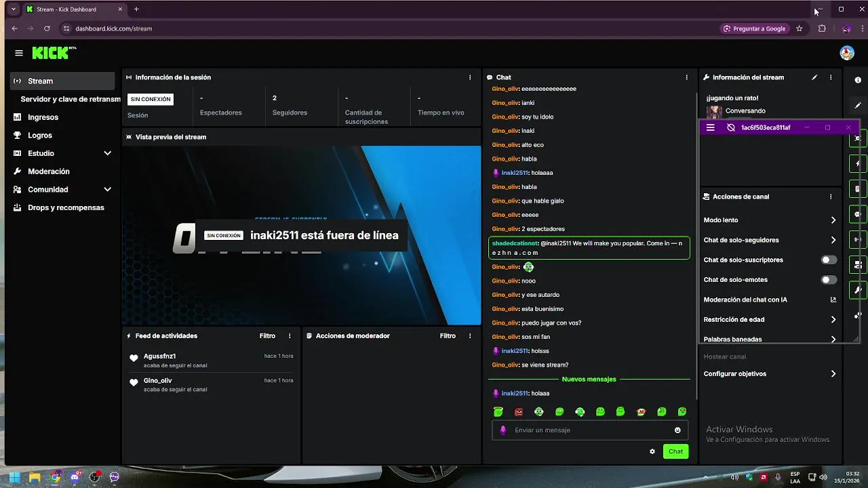The image size is (868, 488).
Task: Open the emoji picker in message box
Action: click(677, 430)
